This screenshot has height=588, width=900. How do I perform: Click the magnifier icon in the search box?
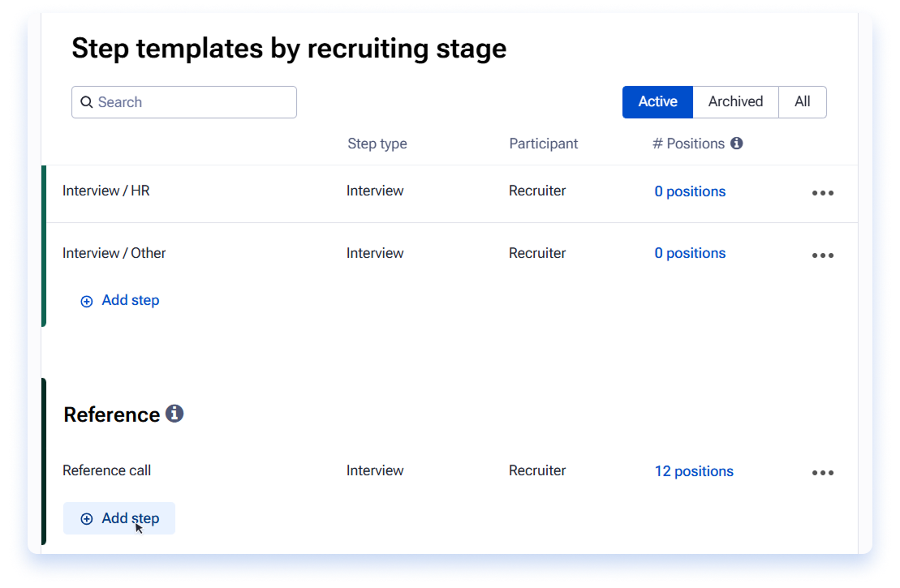(87, 102)
